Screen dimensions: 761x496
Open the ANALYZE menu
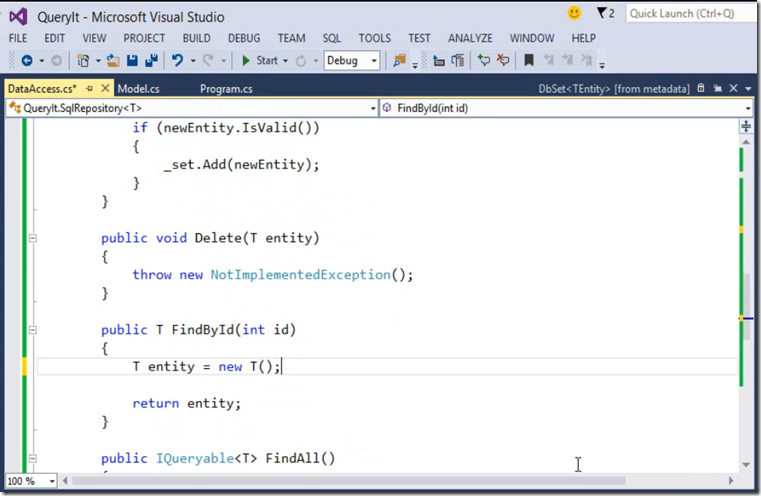coord(470,38)
